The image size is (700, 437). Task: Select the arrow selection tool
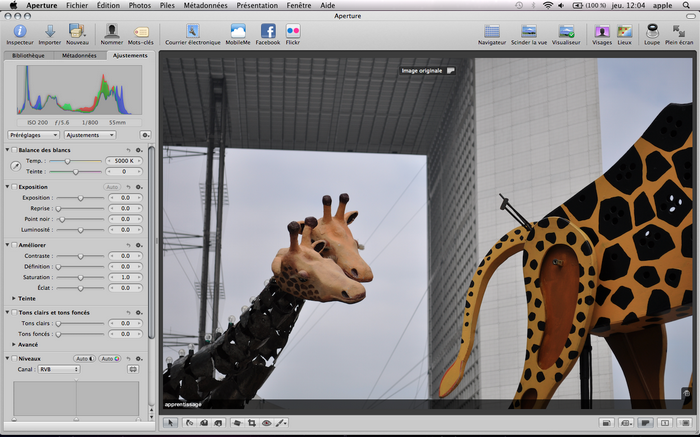pyautogui.click(x=170, y=423)
